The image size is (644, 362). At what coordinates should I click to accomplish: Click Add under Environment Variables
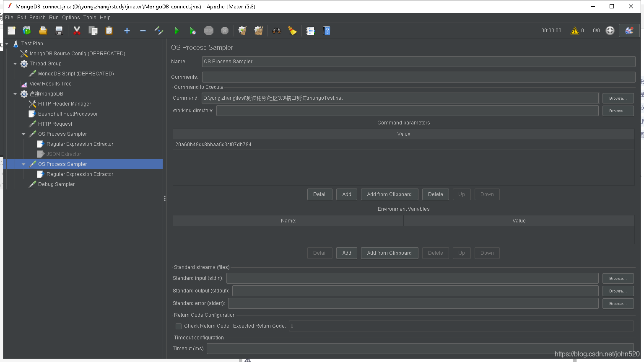pyautogui.click(x=347, y=253)
